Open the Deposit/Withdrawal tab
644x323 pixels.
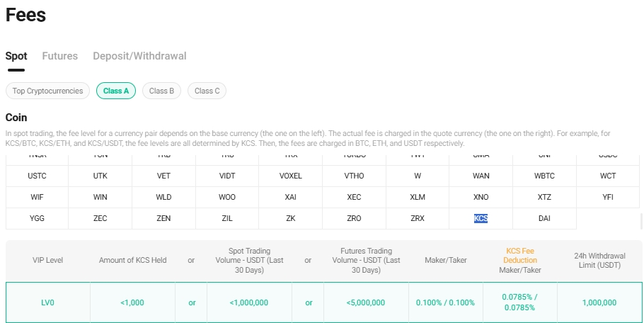point(139,56)
